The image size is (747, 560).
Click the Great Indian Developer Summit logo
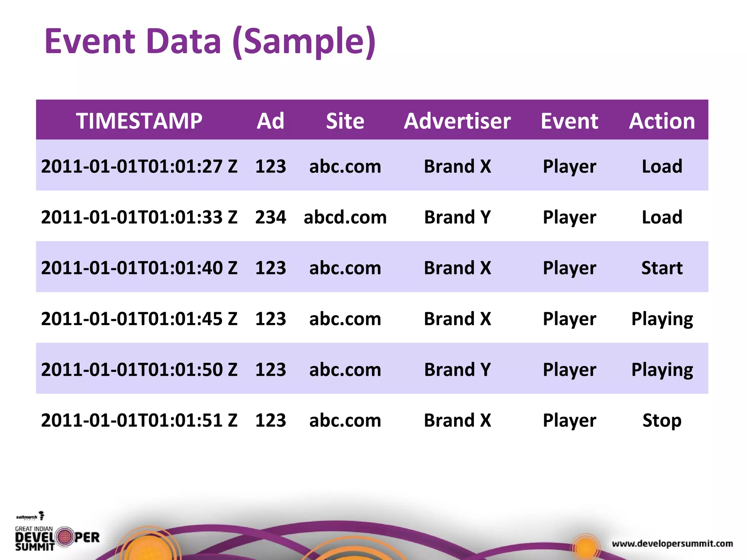57,538
